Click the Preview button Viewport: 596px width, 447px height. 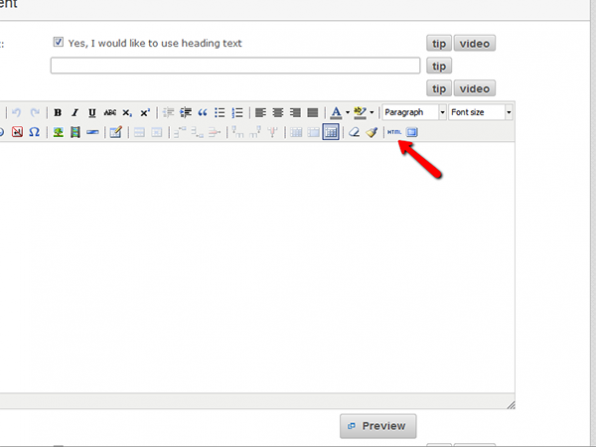(x=378, y=426)
